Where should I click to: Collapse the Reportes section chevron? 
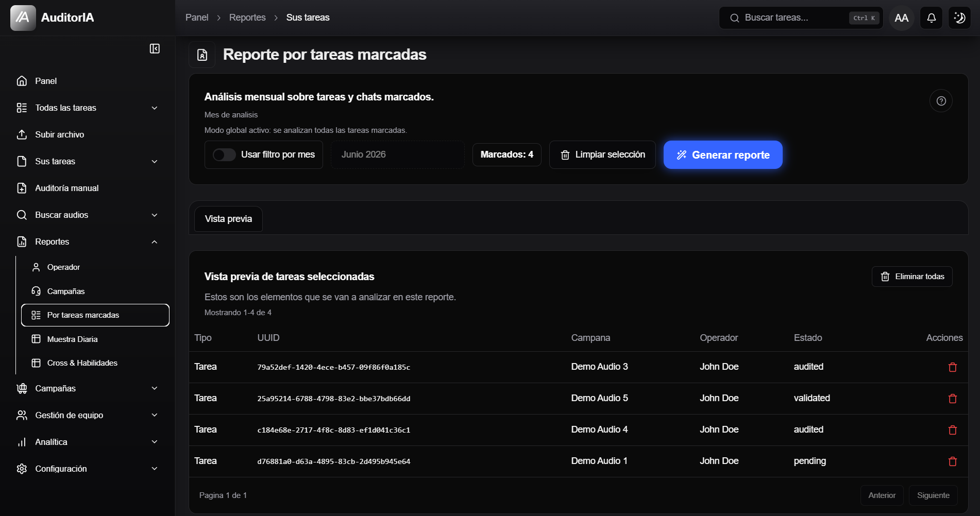[155, 242]
